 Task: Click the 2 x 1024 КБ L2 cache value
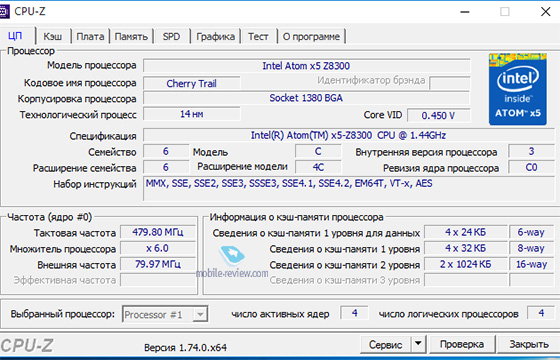[x=465, y=264]
